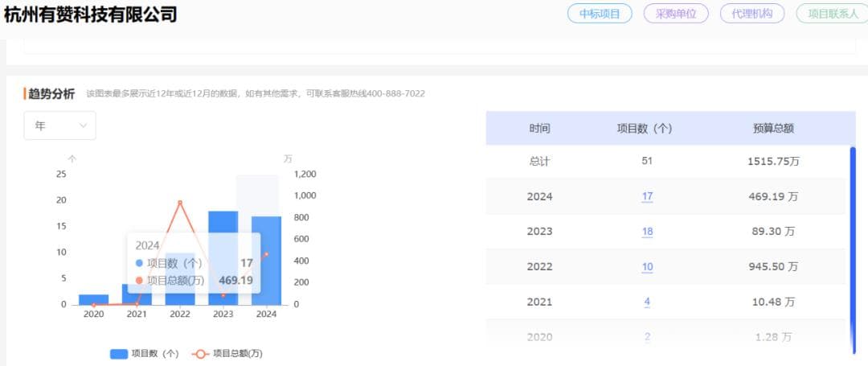The height and width of the screenshot is (366, 868).
Task: Click the table's blue vertical scrollbar
Action: pyautogui.click(x=853, y=249)
